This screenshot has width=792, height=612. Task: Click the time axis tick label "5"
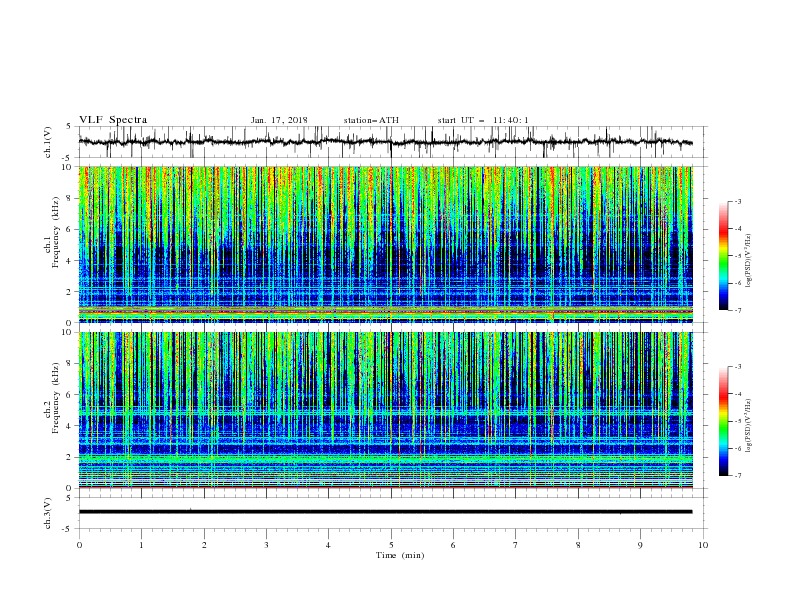[391, 545]
